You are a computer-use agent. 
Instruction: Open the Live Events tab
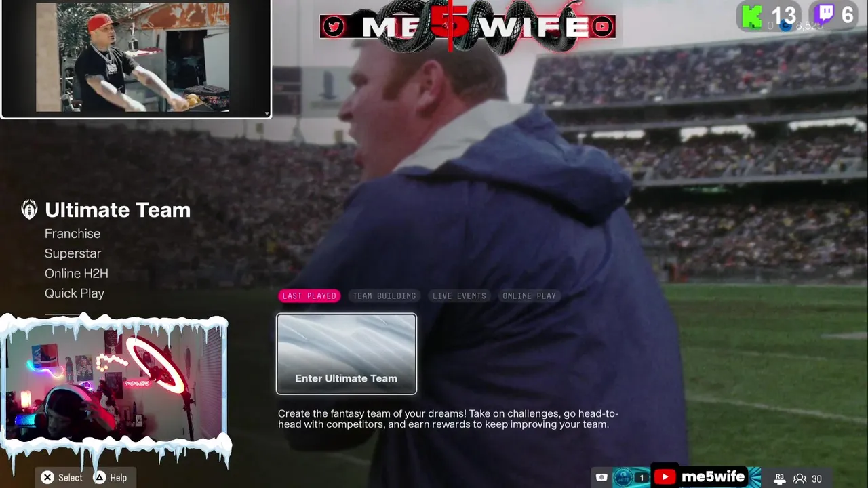(459, 296)
